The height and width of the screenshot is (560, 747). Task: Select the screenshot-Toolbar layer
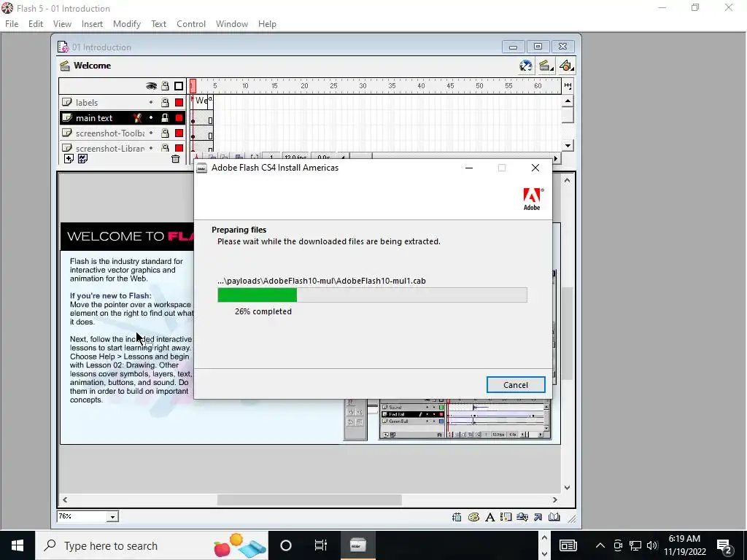123,133
